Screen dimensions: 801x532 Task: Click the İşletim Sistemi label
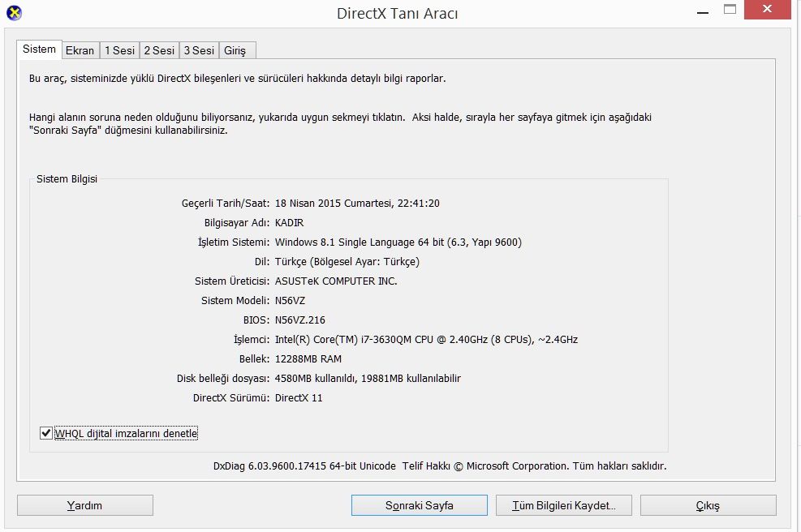click(234, 242)
